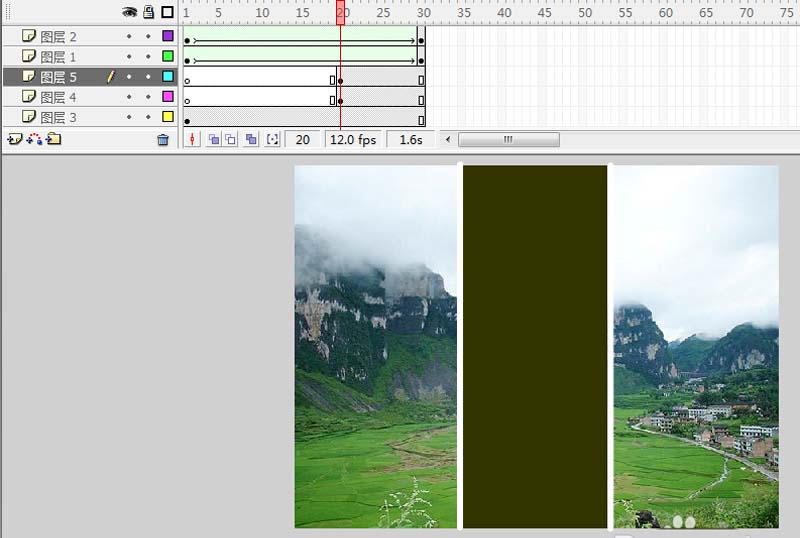
Task: Click the insert new layer icon
Action: click(15, 139)
